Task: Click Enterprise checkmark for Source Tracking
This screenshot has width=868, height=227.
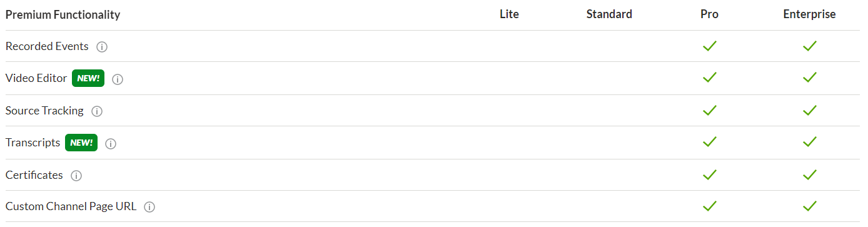Action: (810, 110)
